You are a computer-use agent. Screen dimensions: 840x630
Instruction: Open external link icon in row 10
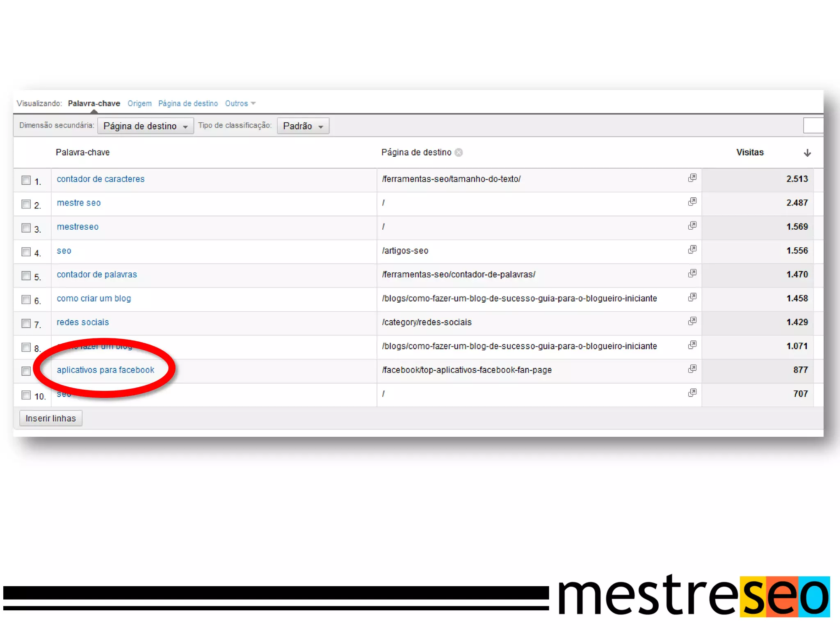tap(692, 393)
